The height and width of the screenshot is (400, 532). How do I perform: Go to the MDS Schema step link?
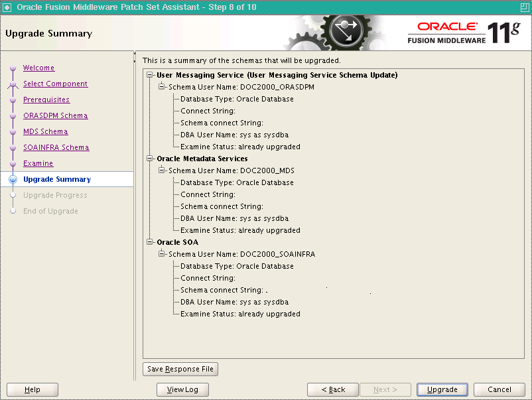coord(46,131)
